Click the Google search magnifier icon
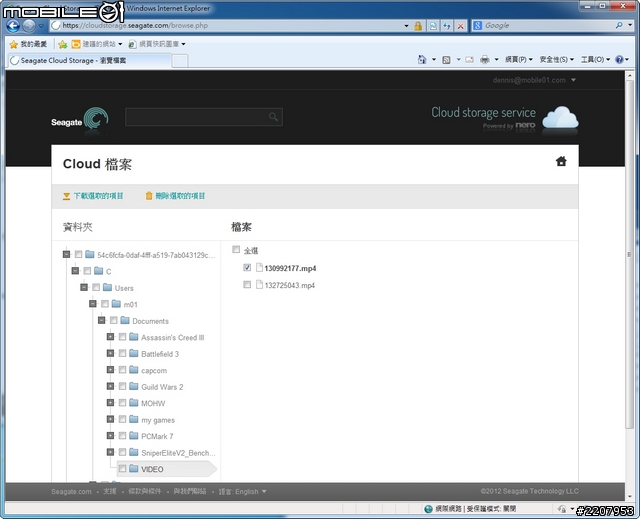640x519 pixels. click(619, 25)
